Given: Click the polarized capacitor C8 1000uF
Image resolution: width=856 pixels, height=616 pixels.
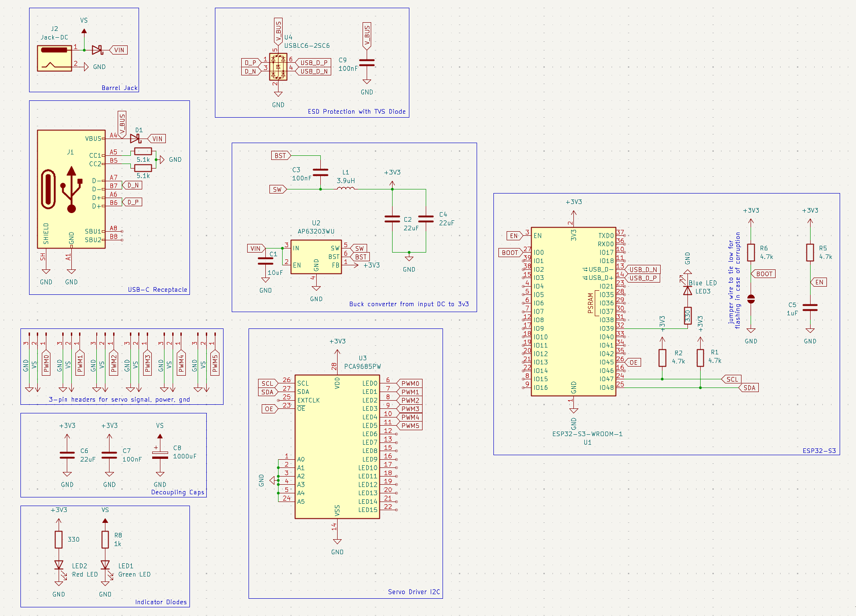Looking at the screenshot, I should pyautogui.click(x=160, y=454).
